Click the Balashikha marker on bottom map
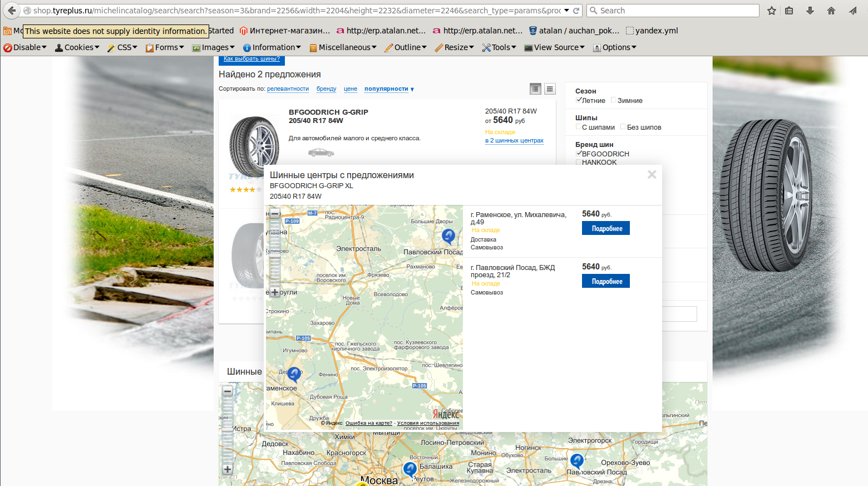The width and height of the screenshot is (868, 486). pyautogui.click(x=410, y=470)
